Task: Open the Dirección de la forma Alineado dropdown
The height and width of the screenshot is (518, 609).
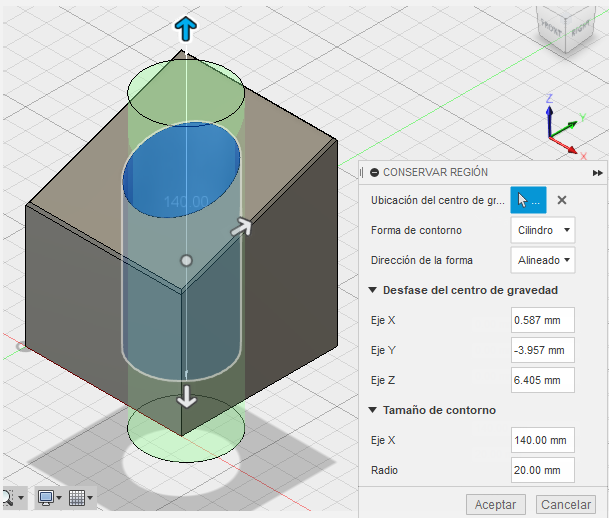Action: click(543, 260)
